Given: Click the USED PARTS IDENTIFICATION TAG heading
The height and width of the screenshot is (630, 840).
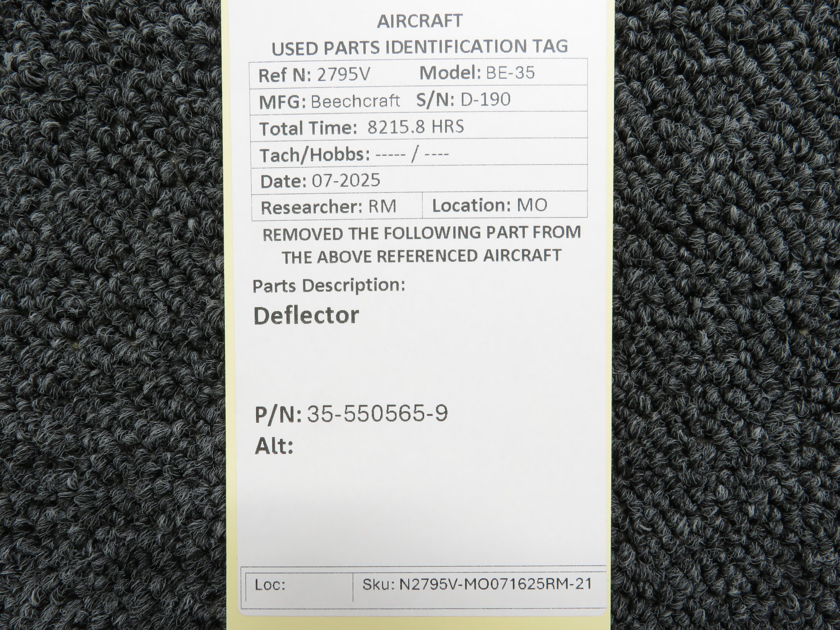Looking at the screenshot, I should tap(419, 47).
